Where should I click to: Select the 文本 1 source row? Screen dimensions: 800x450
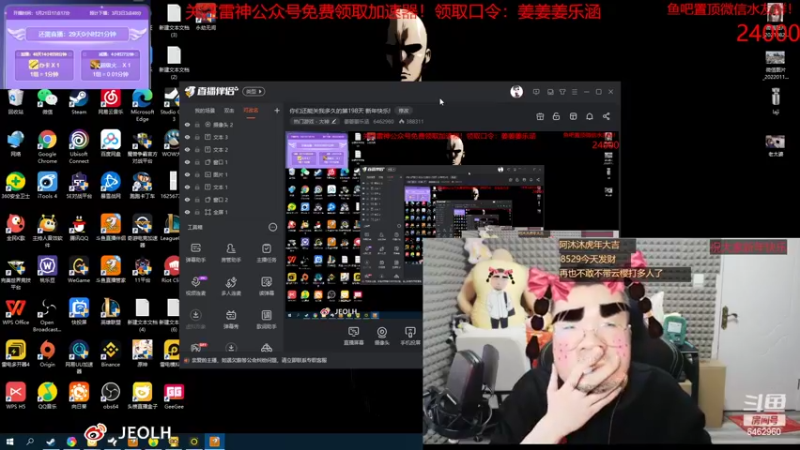pos(232,187)
